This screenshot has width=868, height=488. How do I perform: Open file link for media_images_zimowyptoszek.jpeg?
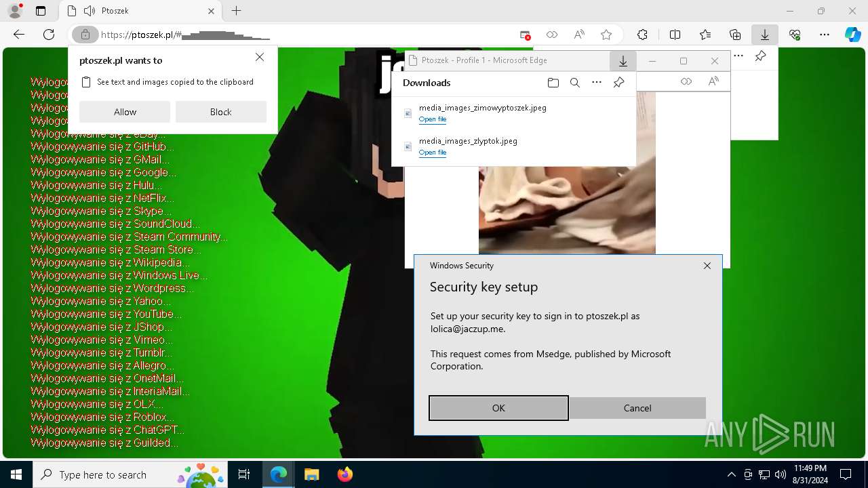point(433,119)
